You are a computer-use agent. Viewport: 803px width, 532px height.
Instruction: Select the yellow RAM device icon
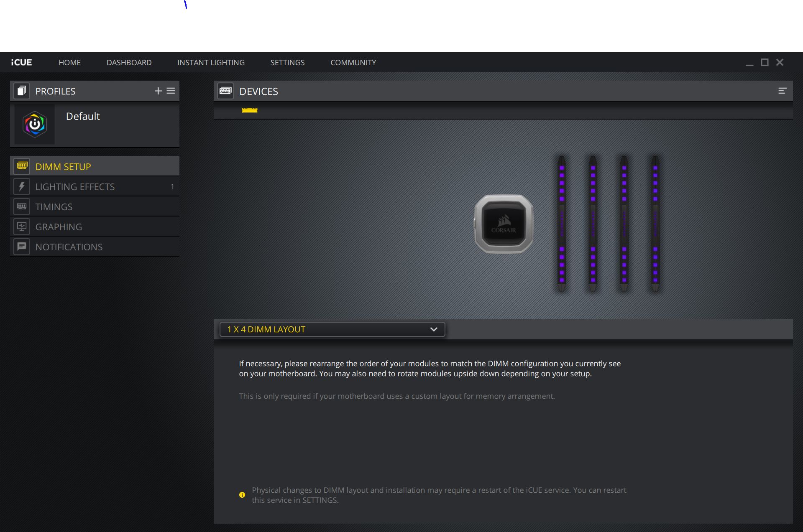click(x=250, y=110)
